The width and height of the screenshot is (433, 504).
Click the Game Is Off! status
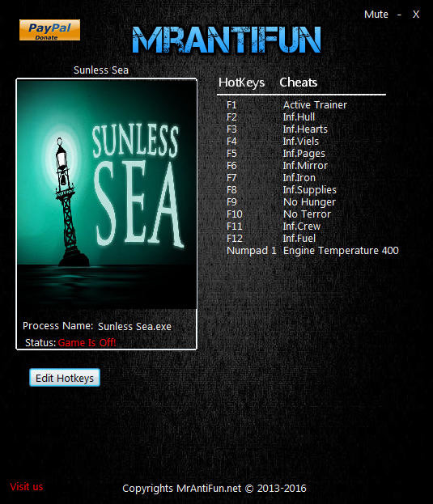(87, 343)
